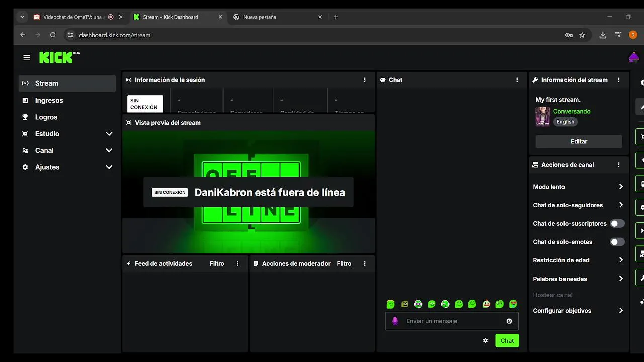Viewport: 644px width, 362px height.
Task: Open the hamburger menu next to Kick logo
Action: 27,58
